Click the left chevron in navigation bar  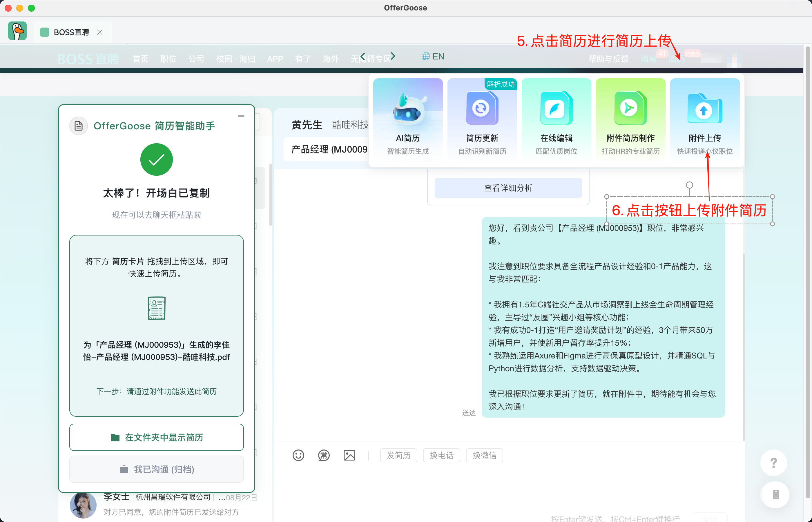pyautogui.click(x=363, y=56)
